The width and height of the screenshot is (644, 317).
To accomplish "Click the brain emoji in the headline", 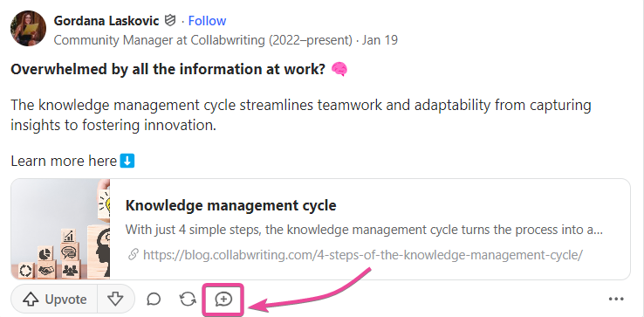I will pyautogui.click(x=339, y=70).
